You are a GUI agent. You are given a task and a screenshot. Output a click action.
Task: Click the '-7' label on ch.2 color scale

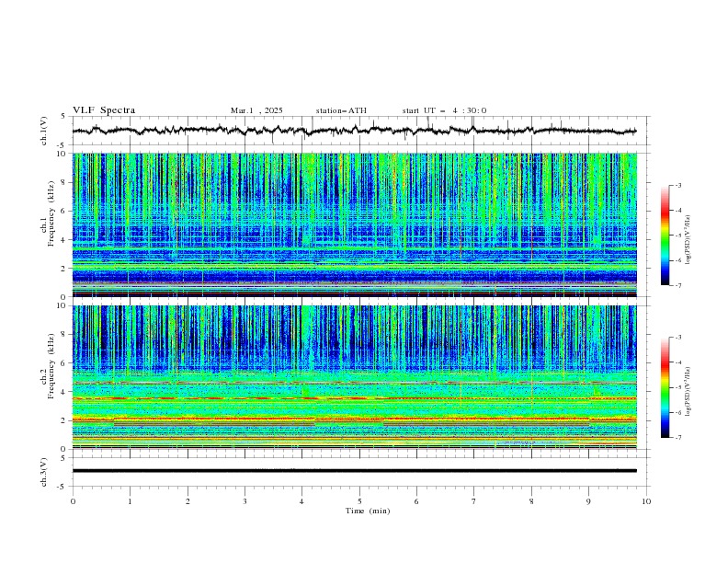point(677,437)
